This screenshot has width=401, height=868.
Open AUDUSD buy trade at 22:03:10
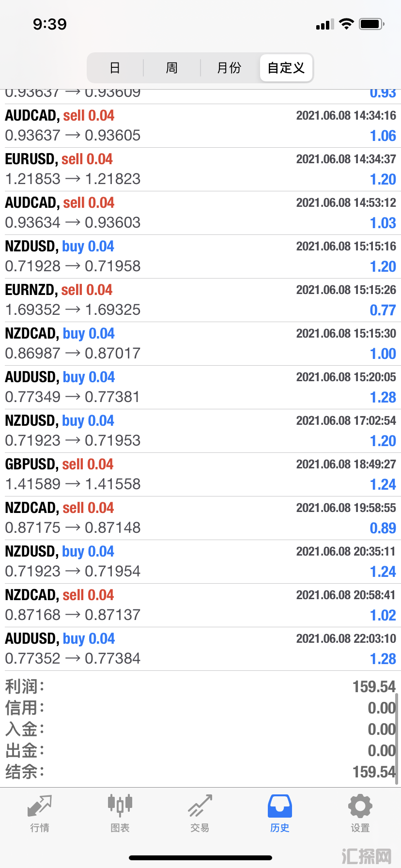[200, 649]
